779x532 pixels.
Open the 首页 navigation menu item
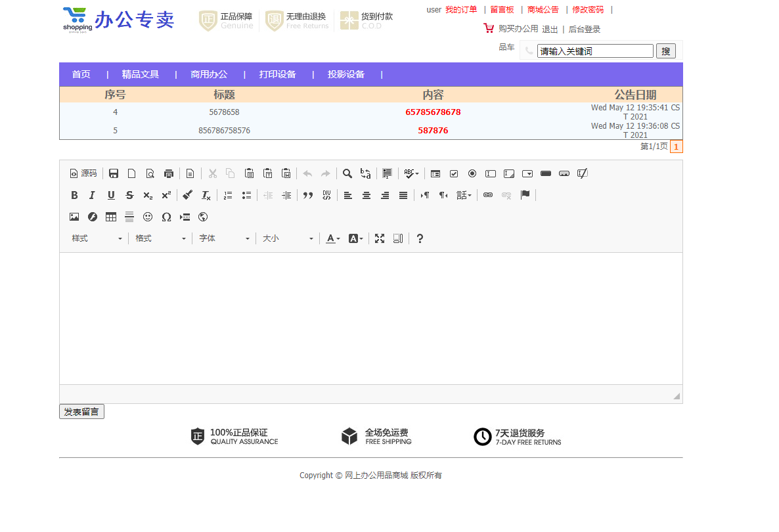pyautogui.click(x=81, y=74)
